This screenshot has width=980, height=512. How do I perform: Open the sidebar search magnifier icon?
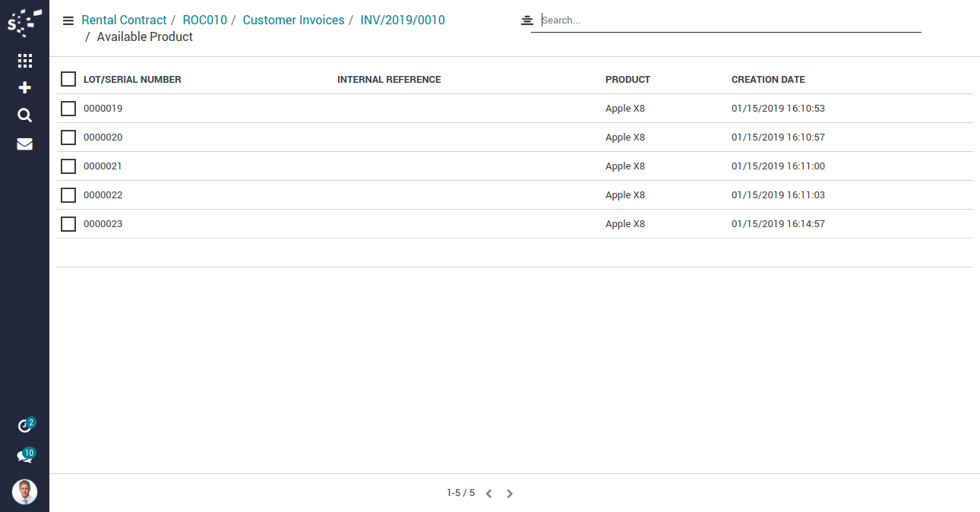24,115
